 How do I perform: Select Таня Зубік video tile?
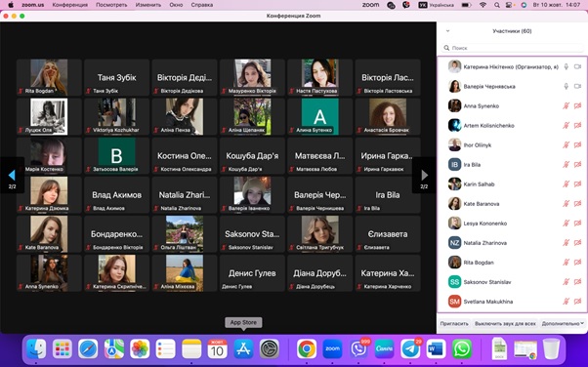coord(116,77)
